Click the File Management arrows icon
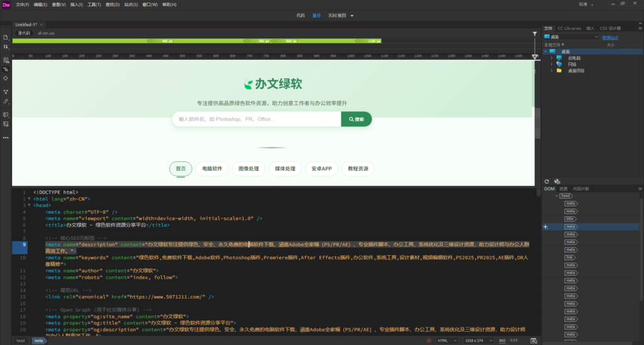The width and height of the screenshot is (644, 345). tap(6, 47)
